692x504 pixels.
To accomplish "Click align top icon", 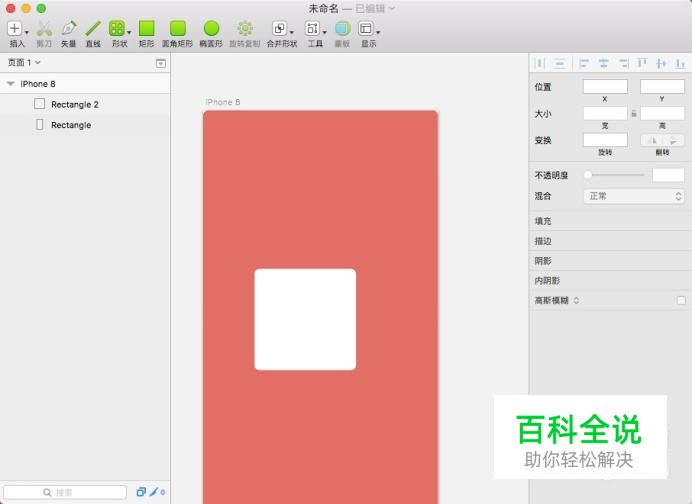I will tap(642, 64).
